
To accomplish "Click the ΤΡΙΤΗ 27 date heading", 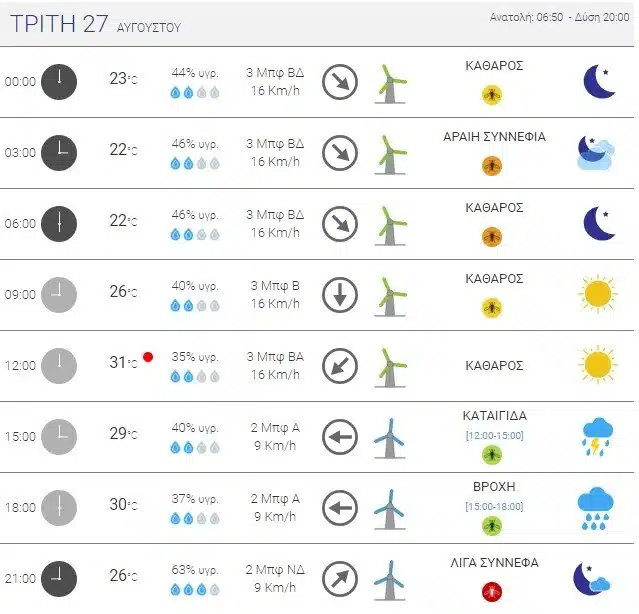I will (59, 23).
